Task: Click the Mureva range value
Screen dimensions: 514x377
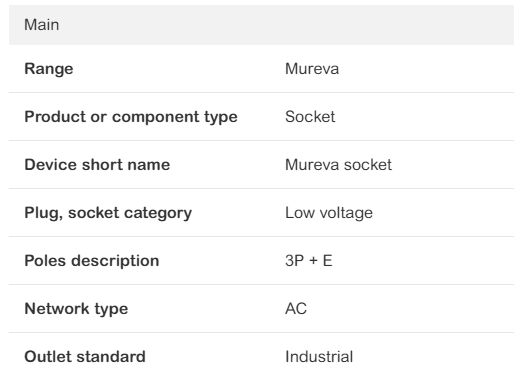Action: coord(312,69)
